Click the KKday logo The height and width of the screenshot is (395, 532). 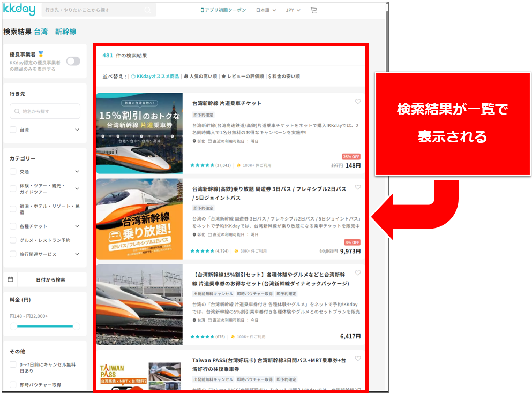(19, 10)
